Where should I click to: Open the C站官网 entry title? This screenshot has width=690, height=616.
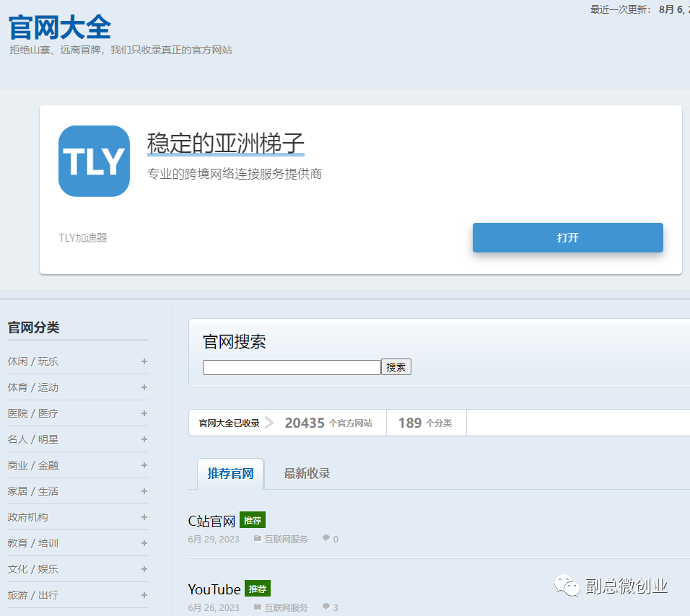point(211,521)
